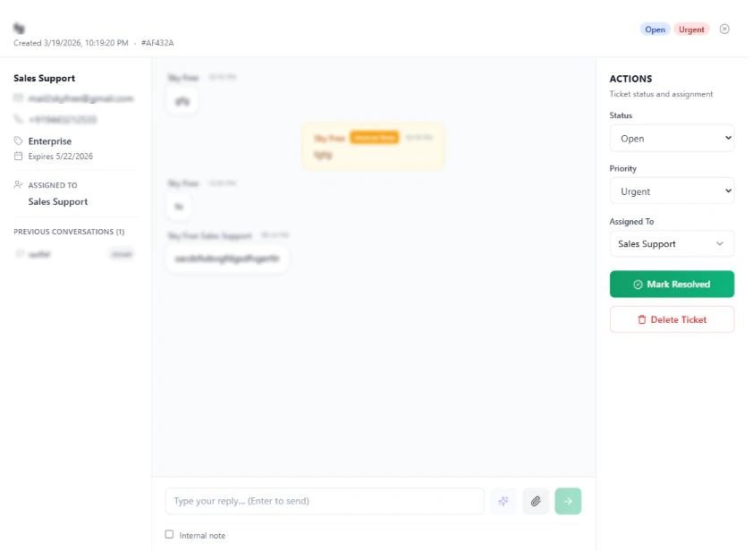The height and width of the screenshot is (560, 753).
Task: Open the Assigned To dropdown
Action: coord(672,243)
